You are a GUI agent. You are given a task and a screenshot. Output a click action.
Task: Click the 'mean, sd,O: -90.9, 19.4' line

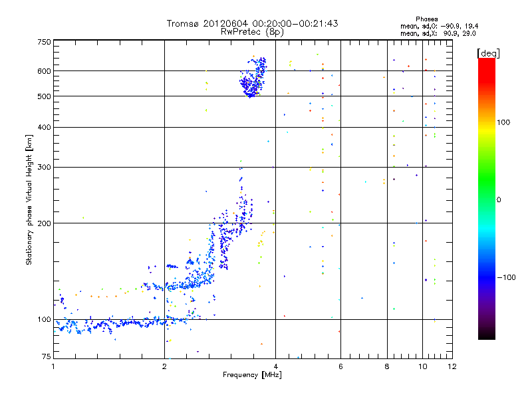tap(440, 26)
